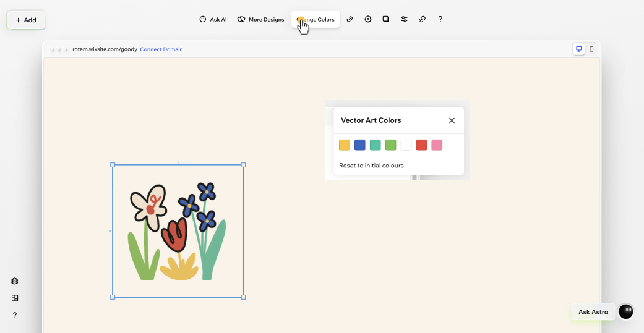This screenshot has width=644, height=333.
Task: Select the yellow color swatch
Action: 345,145
